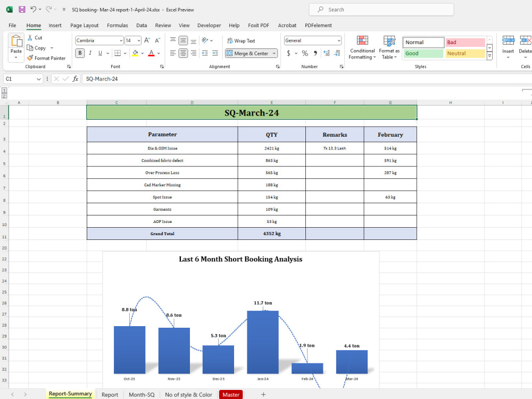
Task: Apply the Good cell style
Action: click(423, 53)
